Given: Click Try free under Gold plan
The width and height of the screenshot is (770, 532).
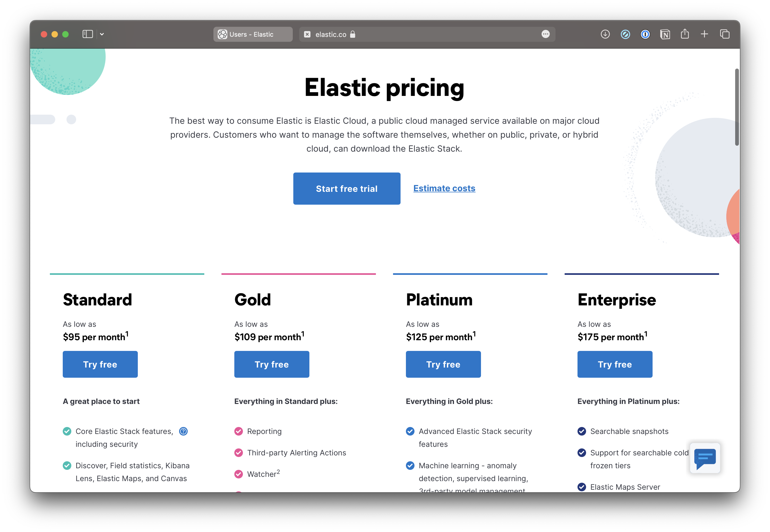Looking at the screenshot, I should click(272, 364).
